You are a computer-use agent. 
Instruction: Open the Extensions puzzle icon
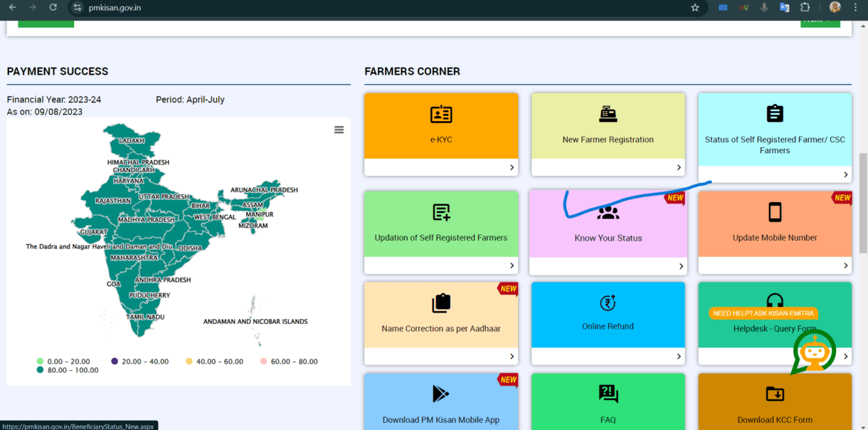[x=805, y=7]
